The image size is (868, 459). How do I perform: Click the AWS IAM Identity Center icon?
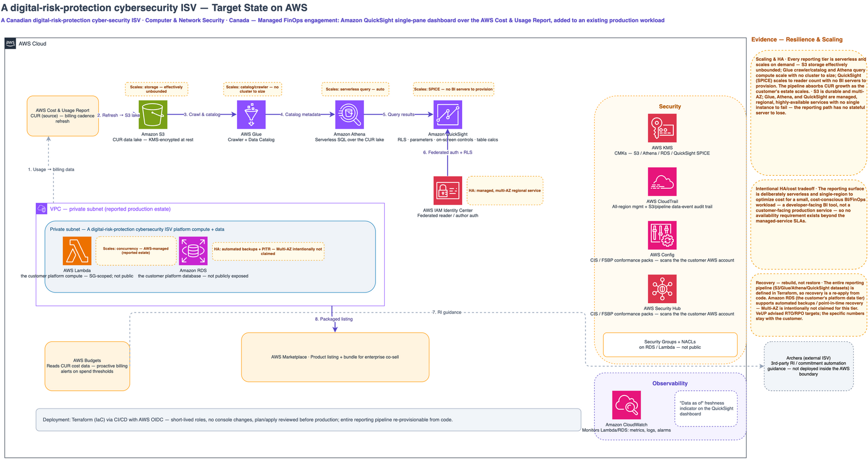coord(448,190)
